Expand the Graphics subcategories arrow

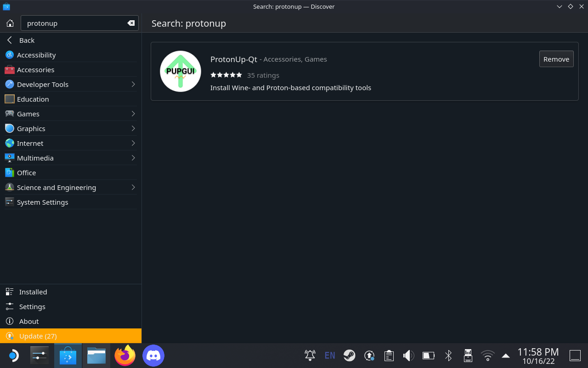coord(133,128)
